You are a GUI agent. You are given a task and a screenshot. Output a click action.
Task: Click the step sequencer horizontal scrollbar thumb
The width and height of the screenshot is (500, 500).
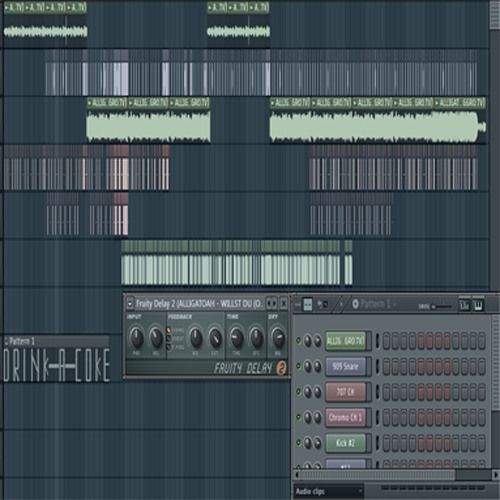click(377, 474)
